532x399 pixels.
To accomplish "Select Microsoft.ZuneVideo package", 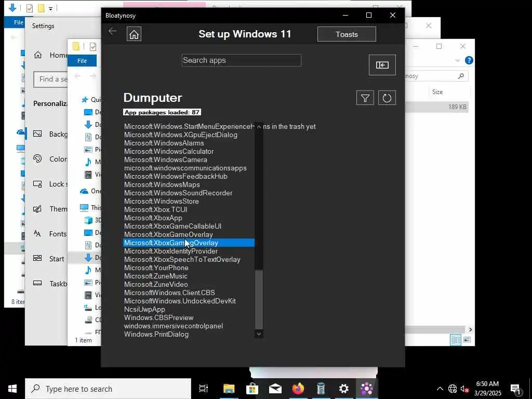I will pos(156,285).
